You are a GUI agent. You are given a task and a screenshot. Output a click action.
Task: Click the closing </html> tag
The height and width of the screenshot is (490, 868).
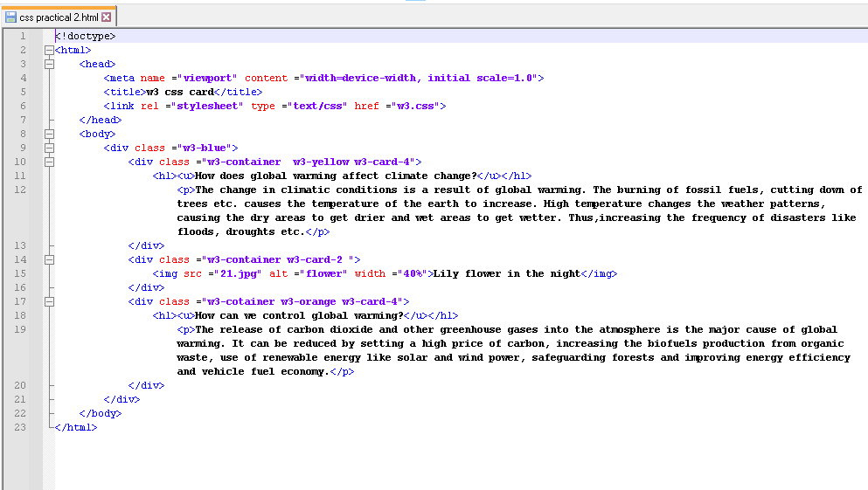pos(75,427)
